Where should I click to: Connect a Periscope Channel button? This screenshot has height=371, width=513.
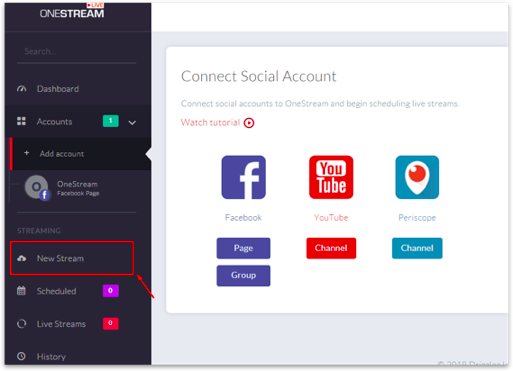[417, 248]
